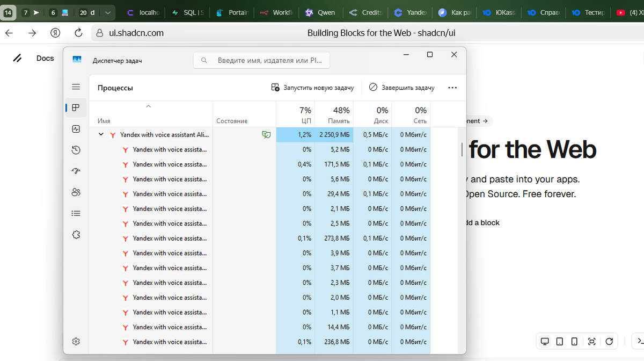Sort by the ЦП 7% column header
Screen dimensions: 644x361
pyautogui.click(x=295, y=115)
